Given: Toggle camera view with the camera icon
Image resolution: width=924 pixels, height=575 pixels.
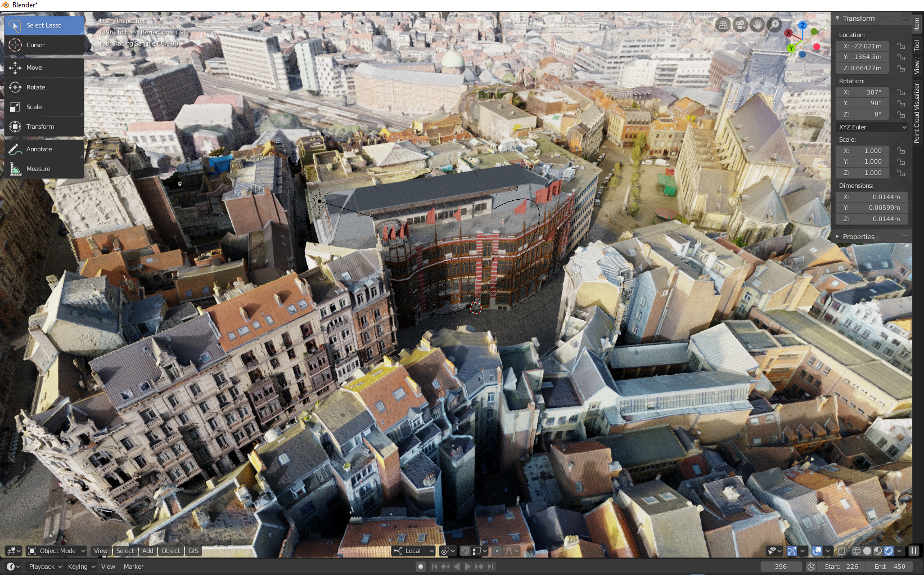Looking at the screenshot, I should coord(740,25).
